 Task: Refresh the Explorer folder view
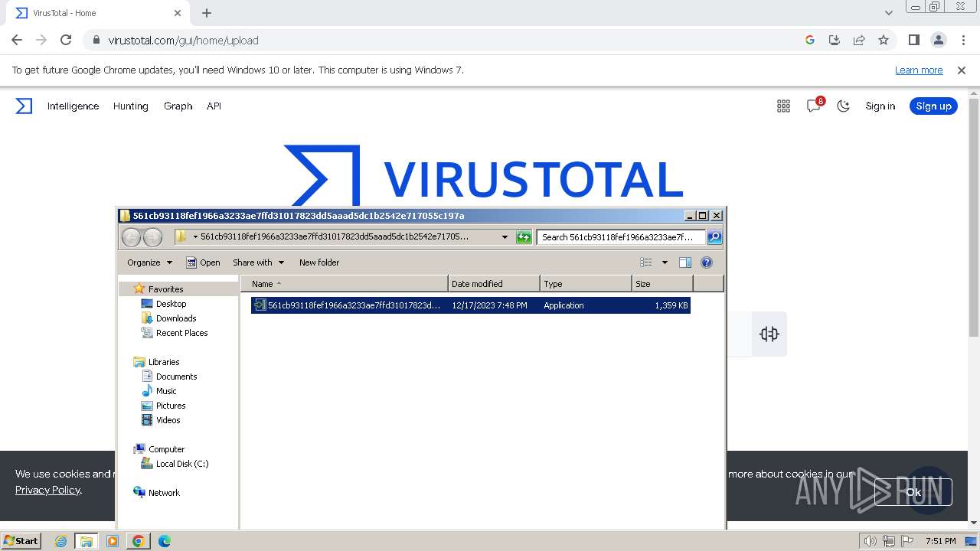coord(524,237)
